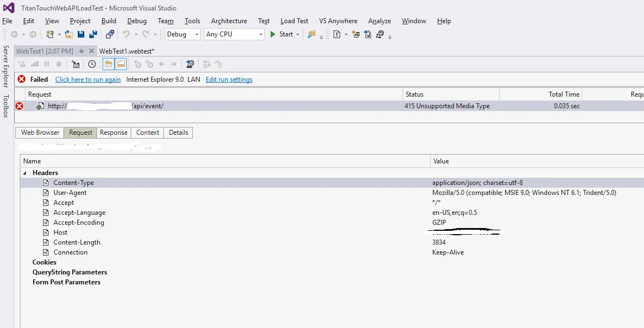644x328 pixels.
Task: Click the Redo arrow icon
Action: pos(146,35)
